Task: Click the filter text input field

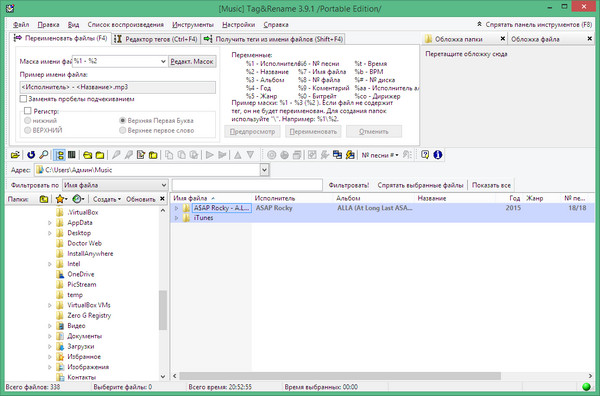Action: coord(247,185)
